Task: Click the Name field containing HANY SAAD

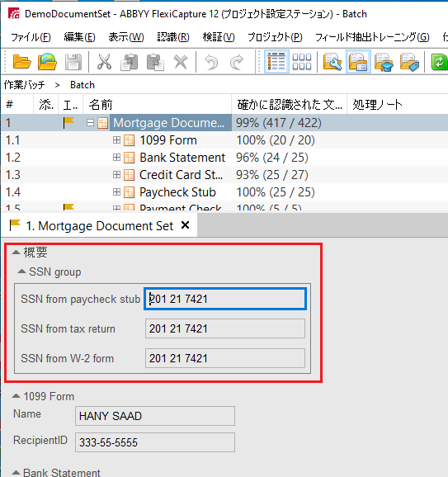Action: 155,416
